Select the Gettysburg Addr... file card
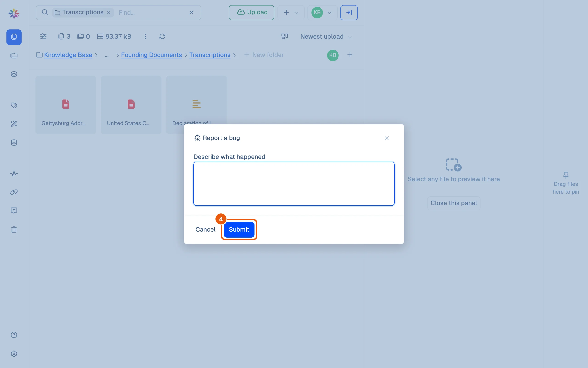Image resolution: width=588 pixels, height=368 pixels. coord(66,105)
